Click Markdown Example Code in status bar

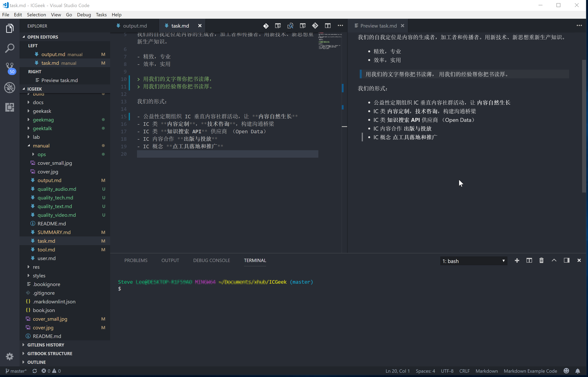click(x=530, y=371)
